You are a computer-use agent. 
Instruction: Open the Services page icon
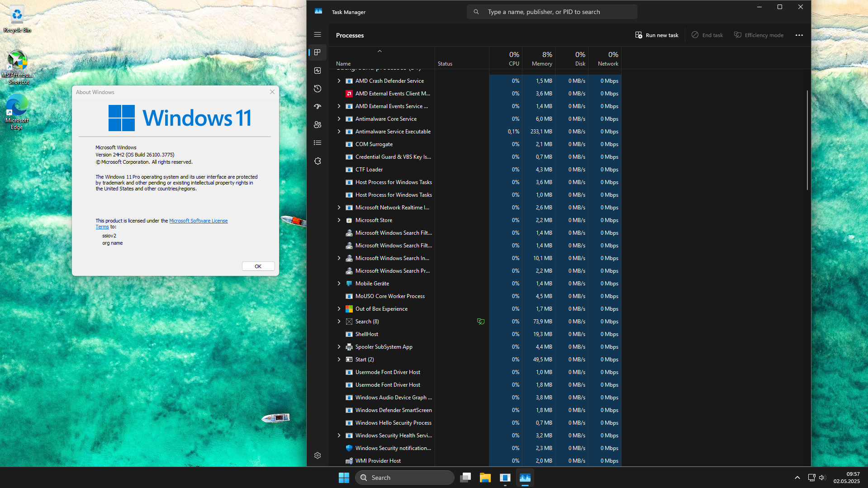click(318, 161)
